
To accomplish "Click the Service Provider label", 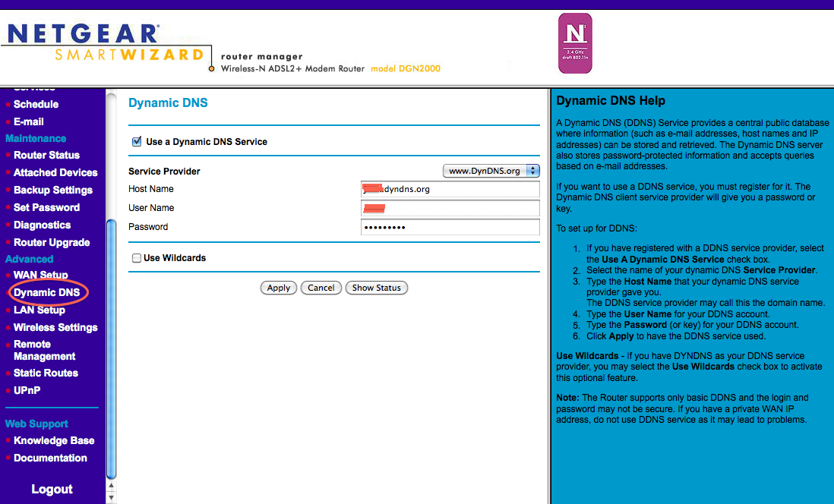I will tap(164, 172).
